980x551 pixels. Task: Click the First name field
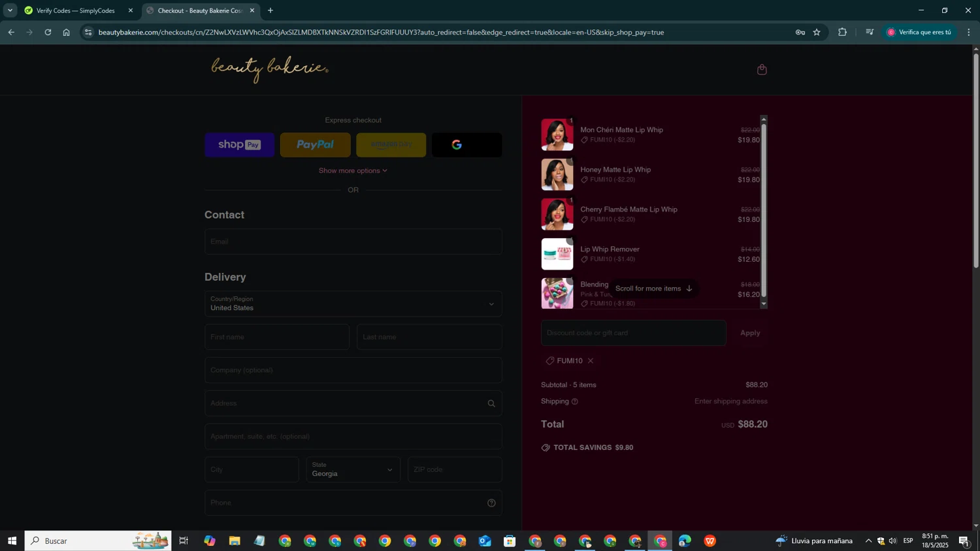point(277,337)
